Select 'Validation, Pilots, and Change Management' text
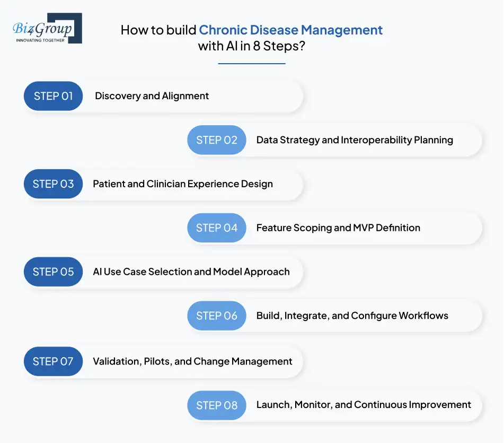 coord(192,362)
